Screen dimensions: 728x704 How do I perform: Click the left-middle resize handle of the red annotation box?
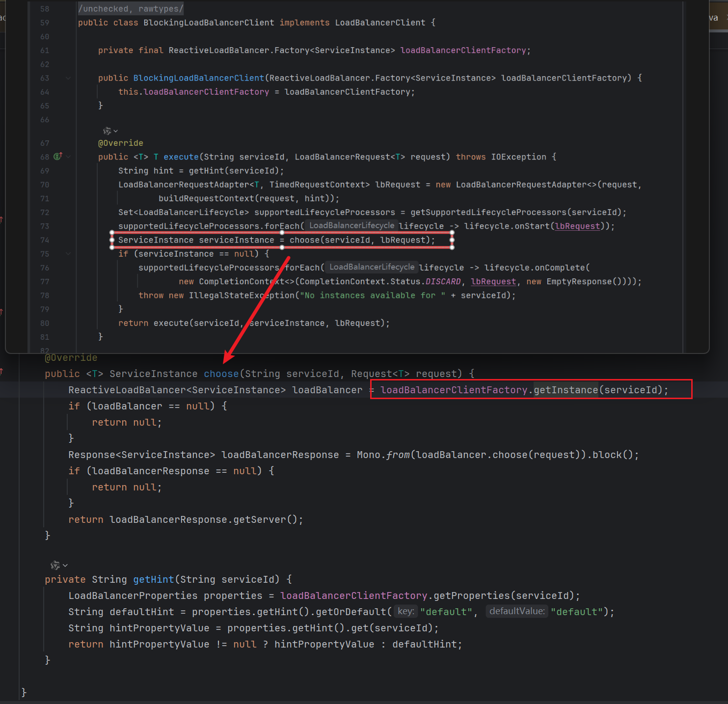[x=112, y=240]
